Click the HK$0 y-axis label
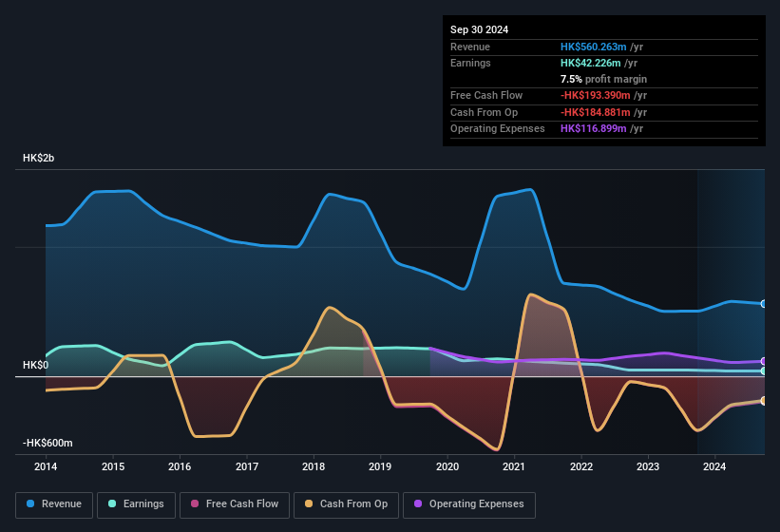The width and height of the screenshot is (780, 532). point(36,365)
